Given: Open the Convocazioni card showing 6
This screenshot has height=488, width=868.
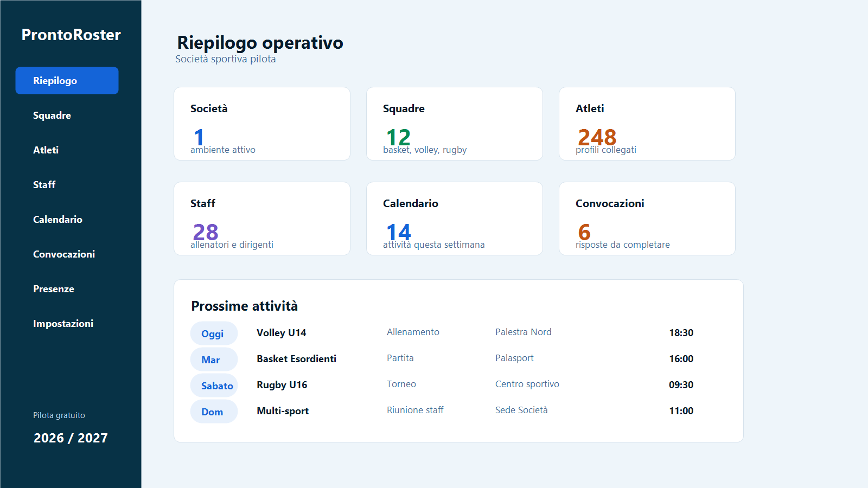Looking at the screenshot, I should (x=647, y=219).
